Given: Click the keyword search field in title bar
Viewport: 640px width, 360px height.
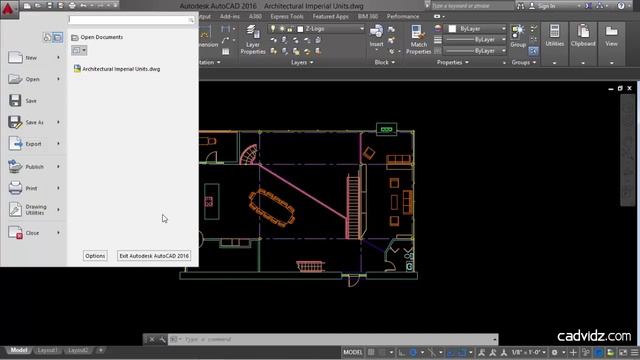Looking at the screenshot, I should click(472, 6).
